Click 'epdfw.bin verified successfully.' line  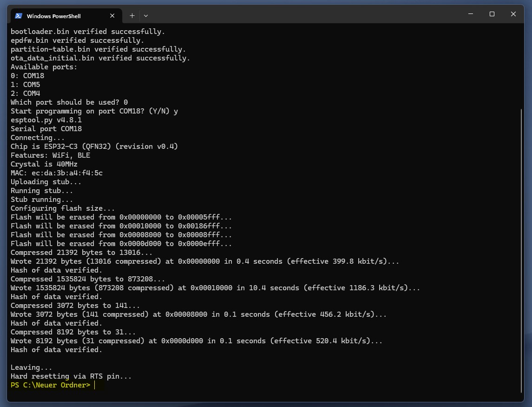tap(77, 40)
